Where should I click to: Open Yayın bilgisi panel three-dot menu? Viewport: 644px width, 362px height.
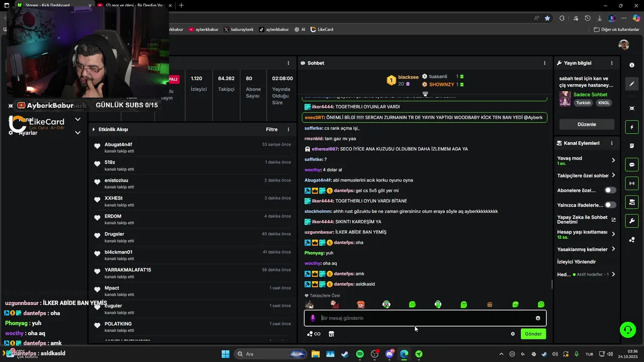[612, 63]
